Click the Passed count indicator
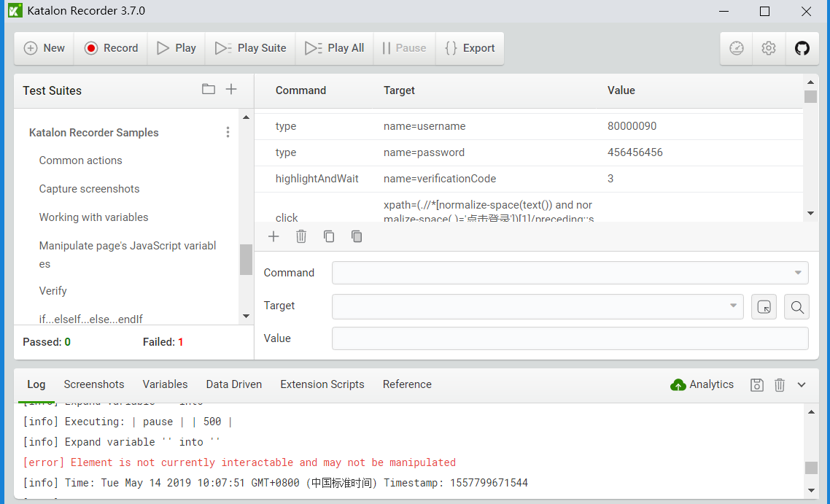 click(47, 343)
